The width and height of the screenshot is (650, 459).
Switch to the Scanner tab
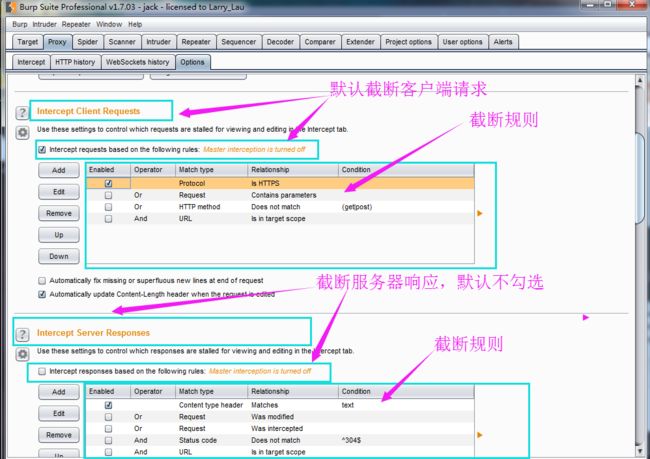coord(122,42)
